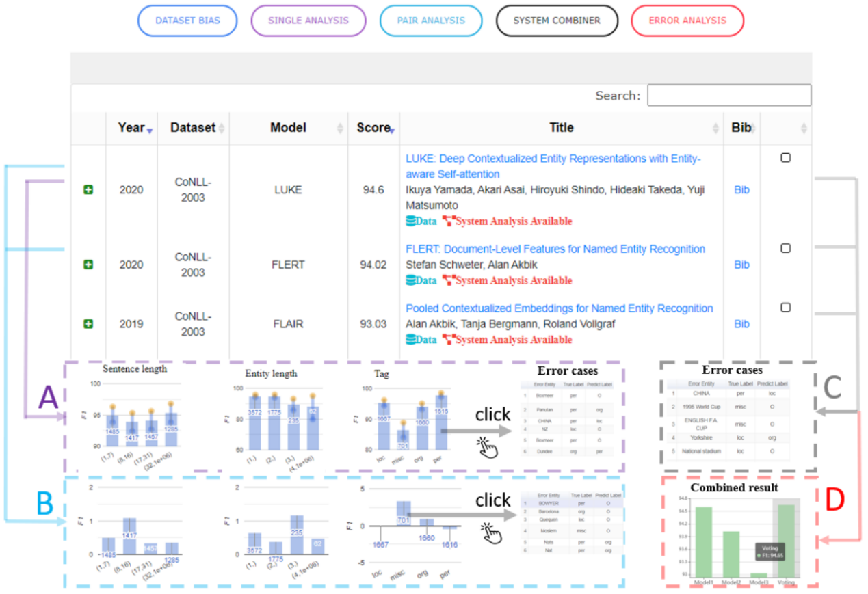Open the Pair Analysis tab

pos(431,21)
